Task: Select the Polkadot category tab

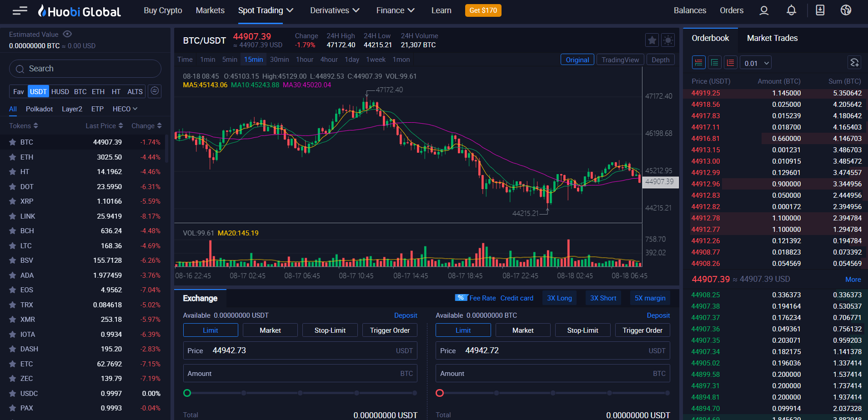Action: tap(39, 109)
